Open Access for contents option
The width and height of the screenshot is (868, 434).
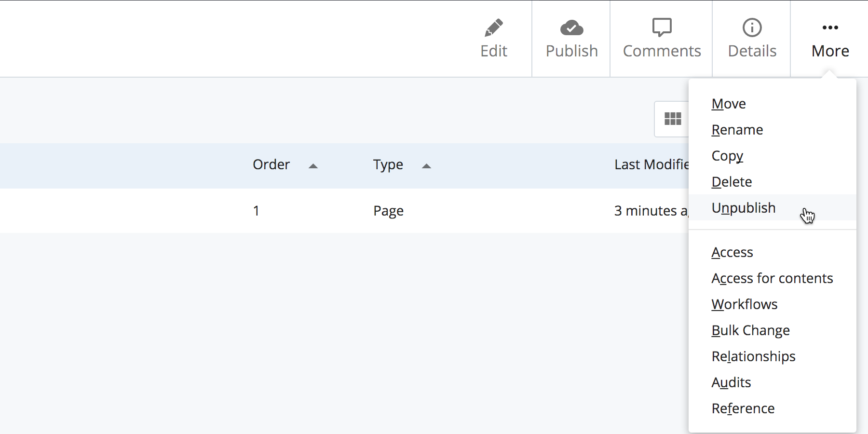point(772,279)
